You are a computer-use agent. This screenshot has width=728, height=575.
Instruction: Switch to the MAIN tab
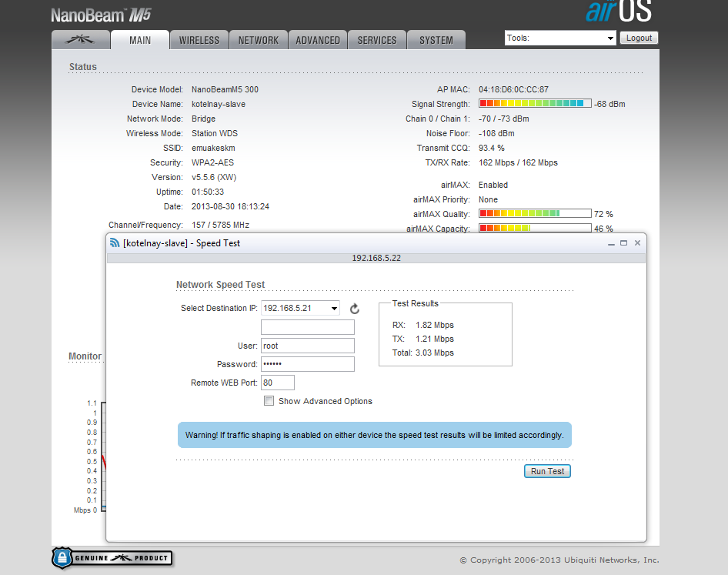[x=140, y=40]
